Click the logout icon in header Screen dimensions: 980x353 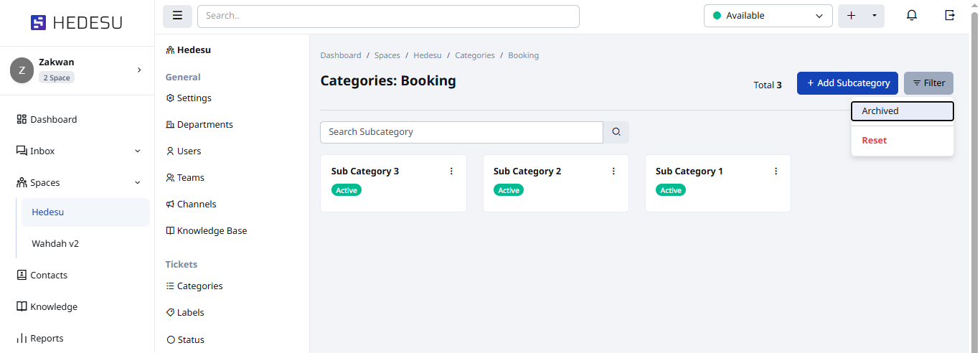[x=950, y=16]
